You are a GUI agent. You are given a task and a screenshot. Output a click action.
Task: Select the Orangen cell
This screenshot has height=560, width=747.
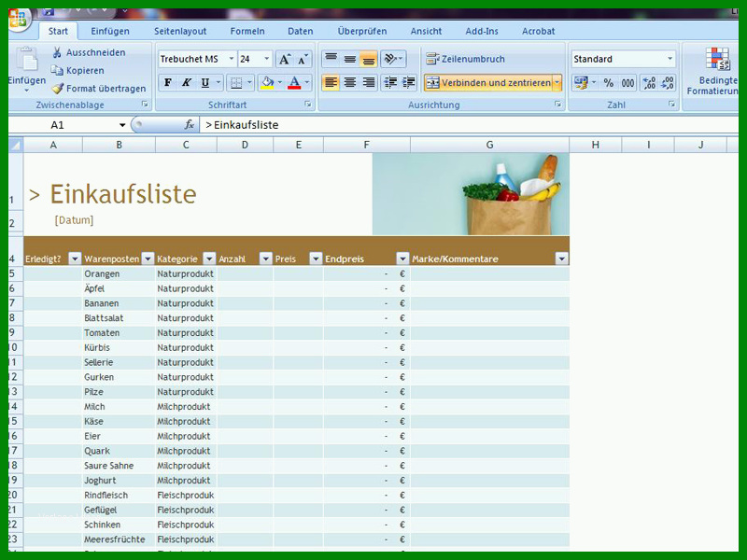click(x=119, y=273)
